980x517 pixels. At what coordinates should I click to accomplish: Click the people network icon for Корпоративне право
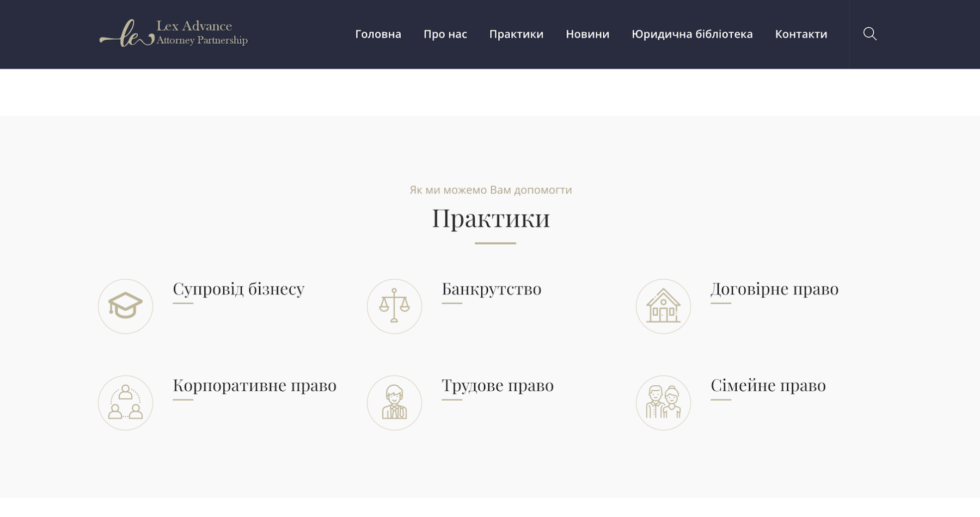pos(125,403)
